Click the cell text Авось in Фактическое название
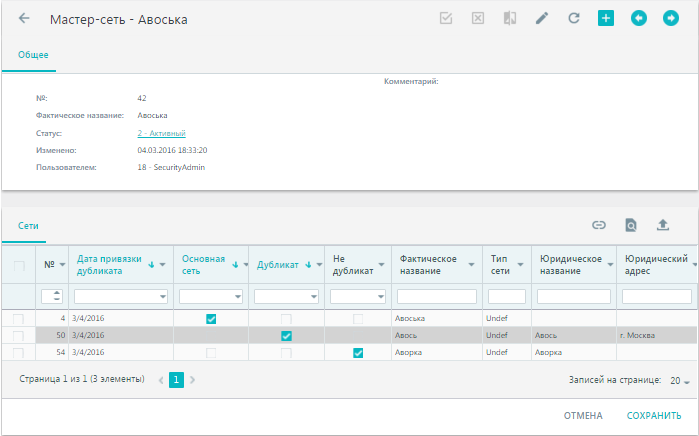Viewport: 699px width, 436px height. [x=406, y=335]
